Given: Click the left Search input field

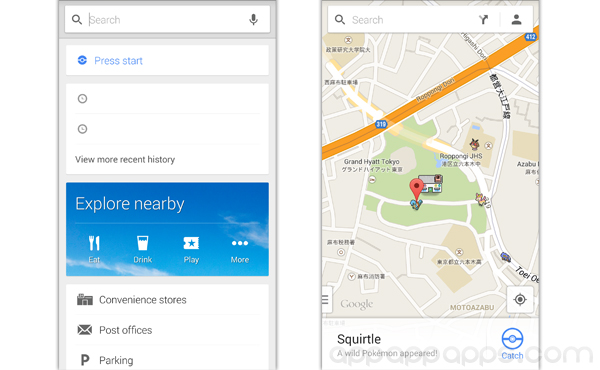Looking at the screenshot, I should click(x=167, y=20).
